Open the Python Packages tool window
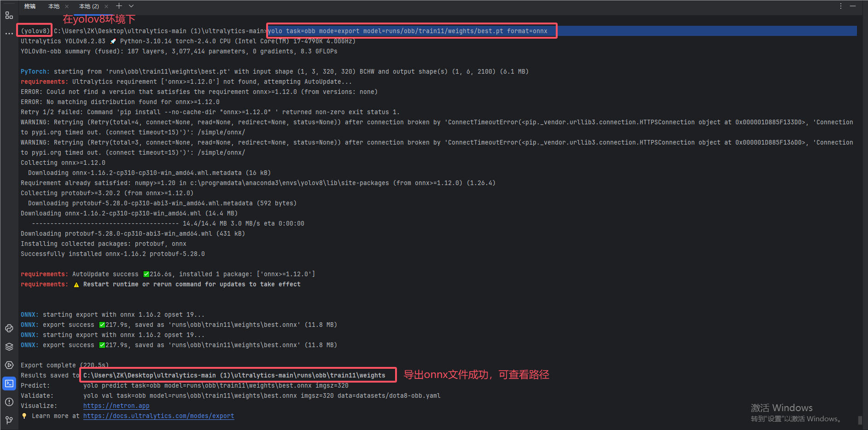 click(9, 328)
